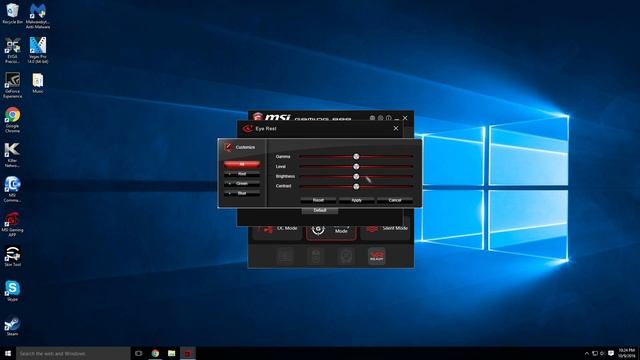The width and height of the screenshot is (640, 360).
Task: Click the Gamma slider handle
Action: [x=356, y=156]
